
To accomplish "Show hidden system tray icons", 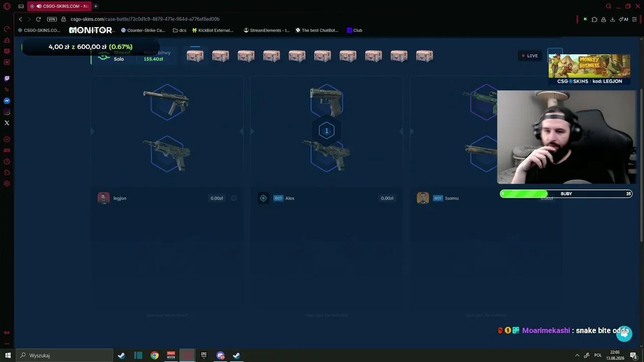I will [x=577, y=355].
